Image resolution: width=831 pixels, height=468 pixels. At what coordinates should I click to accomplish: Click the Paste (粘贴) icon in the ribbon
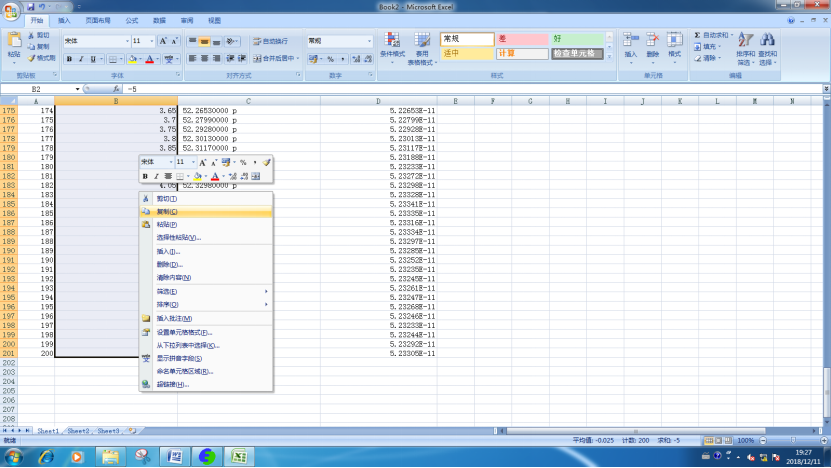click(x=14, y=40)
